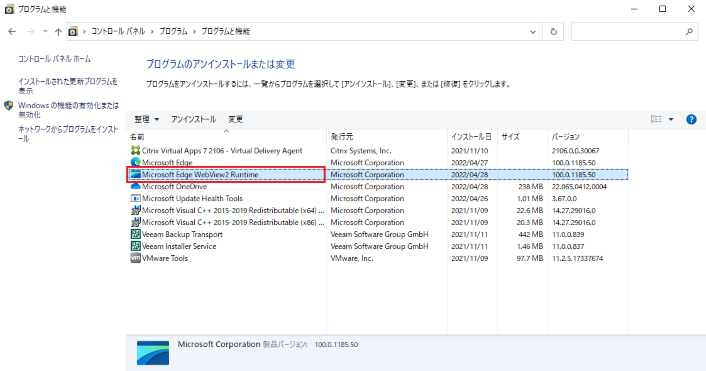This screenshot has width=706, height=371.
Task: Click the search input field
Action: (628, 32)
